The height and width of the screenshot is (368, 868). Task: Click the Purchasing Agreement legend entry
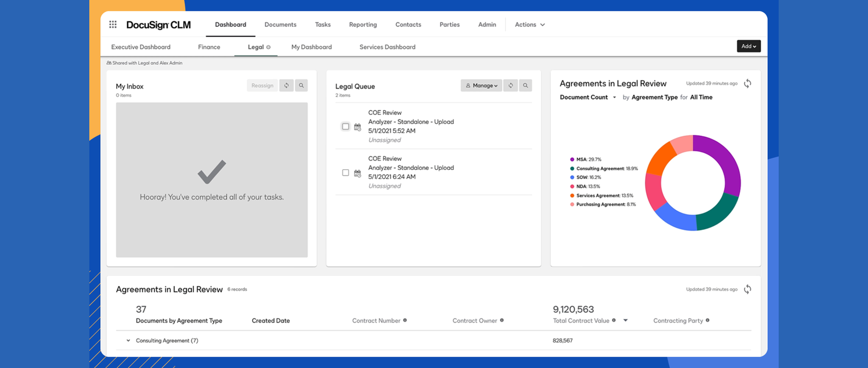click(x=603, y=204)
